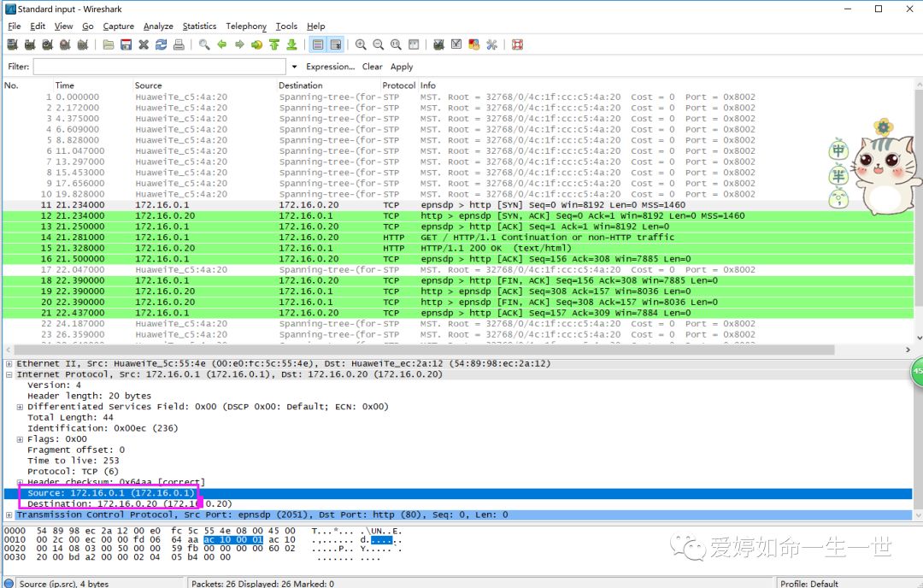This screenshot has height=588, width=923.
Task: Click packet list scroll down arrow
Action: [x=919, y=338]
